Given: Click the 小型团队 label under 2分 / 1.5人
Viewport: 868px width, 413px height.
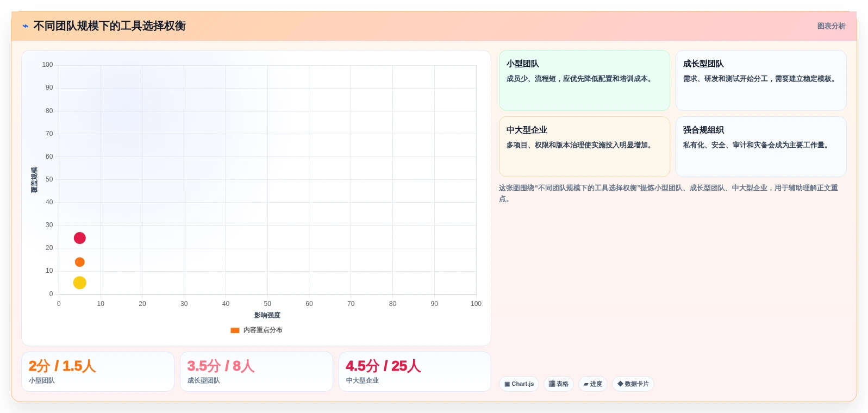Looking at the screenshot, I should click(42, 380).
